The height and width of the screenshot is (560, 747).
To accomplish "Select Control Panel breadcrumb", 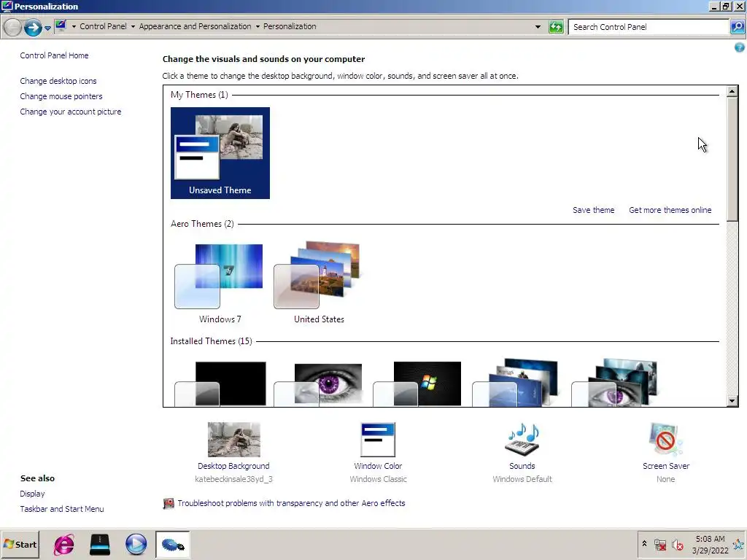I will pyautogui.click(x=103, y=27).
